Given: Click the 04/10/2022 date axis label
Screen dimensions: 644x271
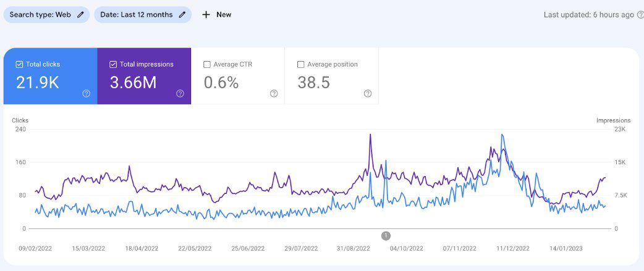Looking at the screenshot, I should coord(406,248).
